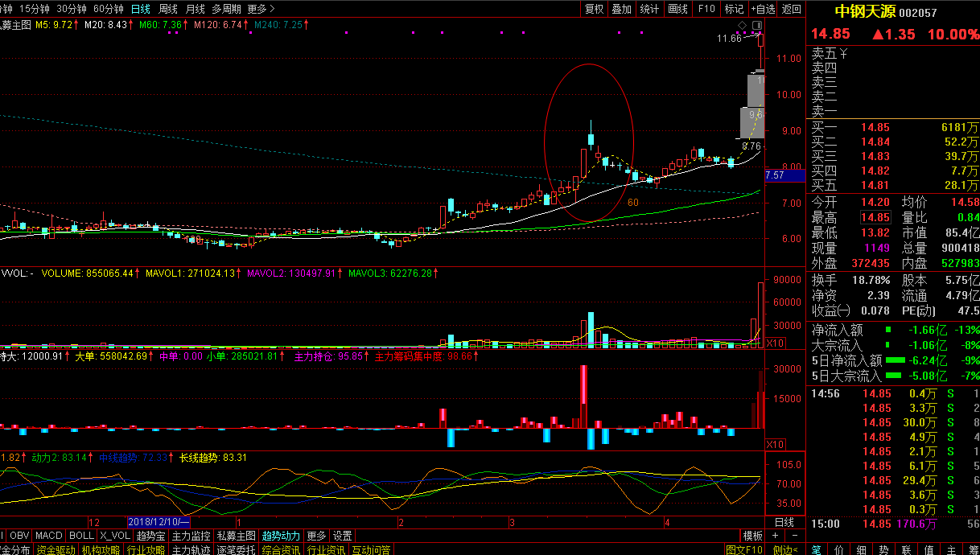The height and width of the screenshot is (555, 980).
Task: Click the OBV indicator tab
Action: pos(19,536)
